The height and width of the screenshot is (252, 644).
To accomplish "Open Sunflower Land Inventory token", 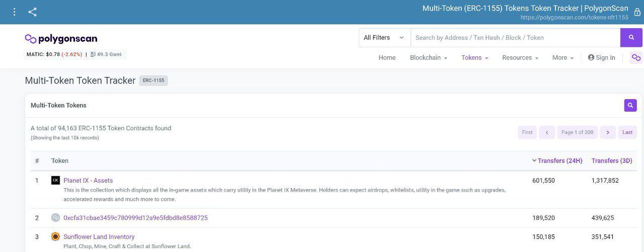I will [99, 236].
